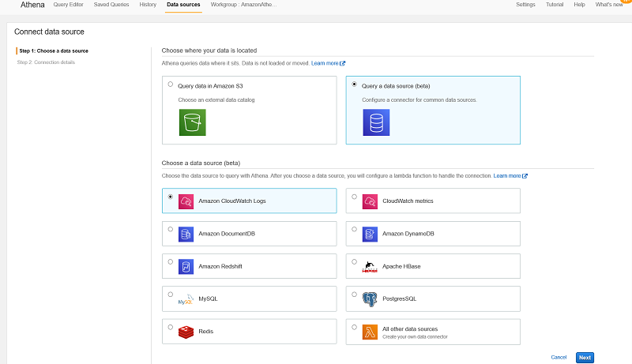632x364 pixels.
Task: Click the Amazon CloudWatch Logs label
Action: (232, 201)
